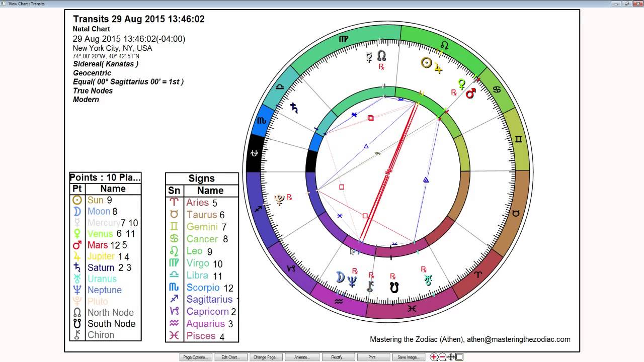Click the 'Points : 10 Pla...' table header
Viewport: 644px width, 362px height.
[105, 177]
